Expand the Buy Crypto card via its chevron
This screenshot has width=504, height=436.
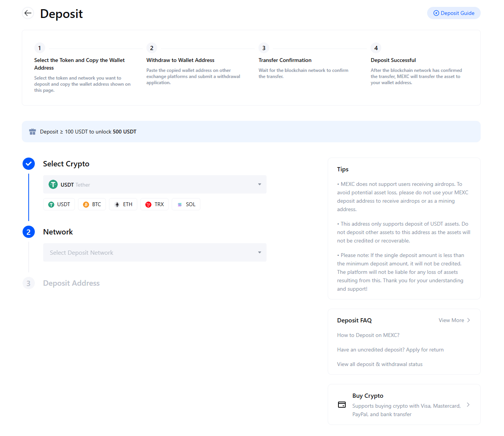(468, 404)
